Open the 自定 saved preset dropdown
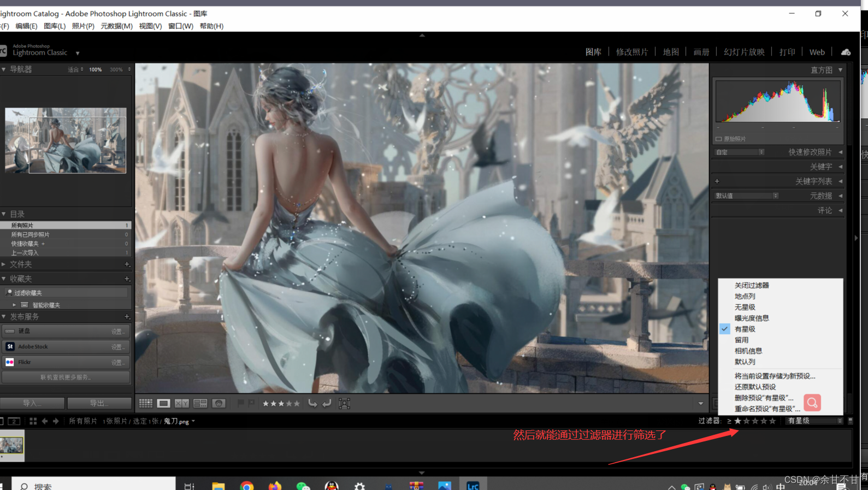 (x=739, y=152)
